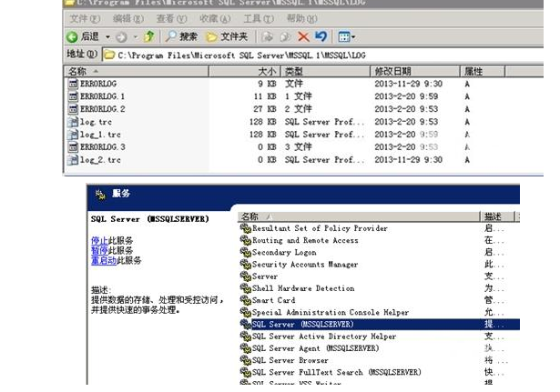560x392 pixels.
Task: Go up one folder level icon
Action: 149,36
